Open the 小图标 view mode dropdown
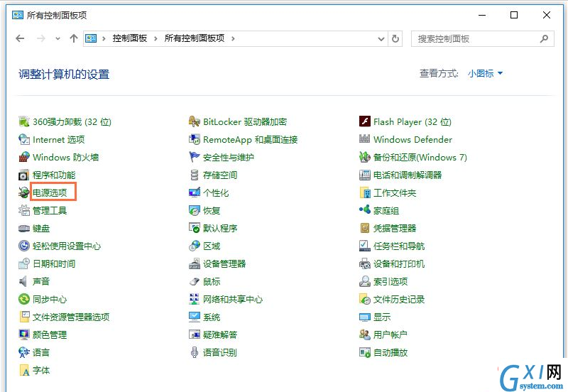This screenshot has height=392, width=568. tap(485, 74)
